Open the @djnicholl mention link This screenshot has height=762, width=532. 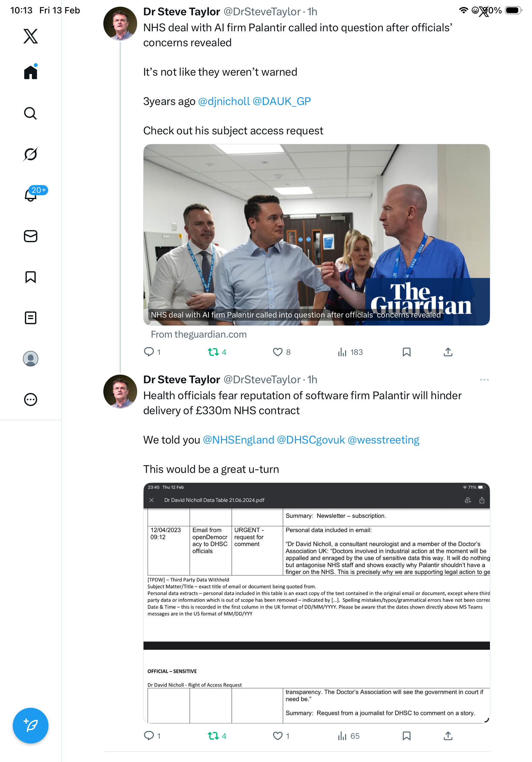point(224,101)
